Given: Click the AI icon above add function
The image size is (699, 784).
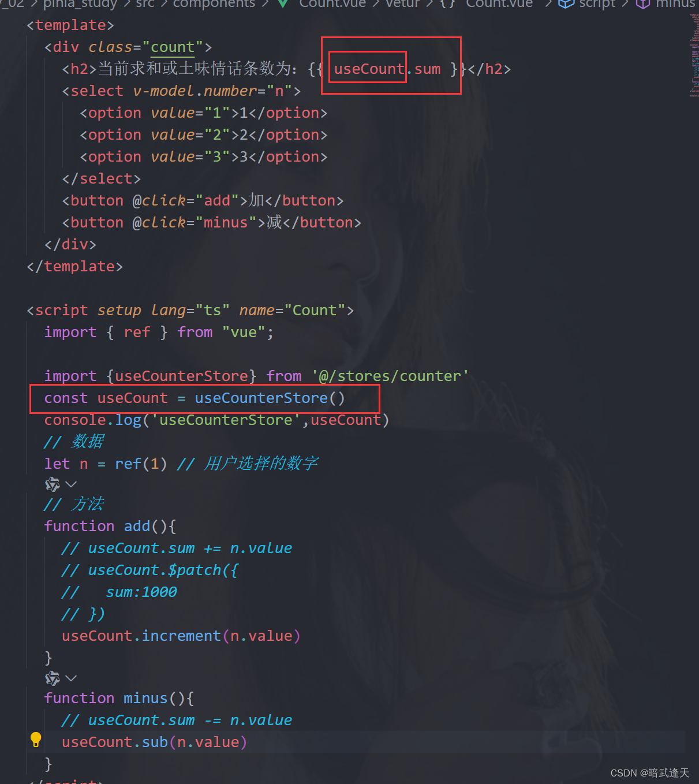Looking at the screenshot, I should pyautogui.click(x=53, y=484).
